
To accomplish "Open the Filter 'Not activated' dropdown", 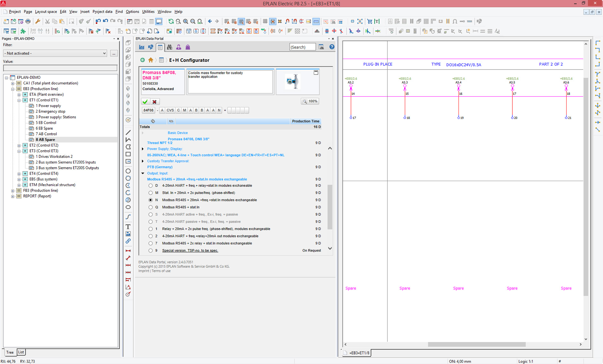I will (55, 53).
